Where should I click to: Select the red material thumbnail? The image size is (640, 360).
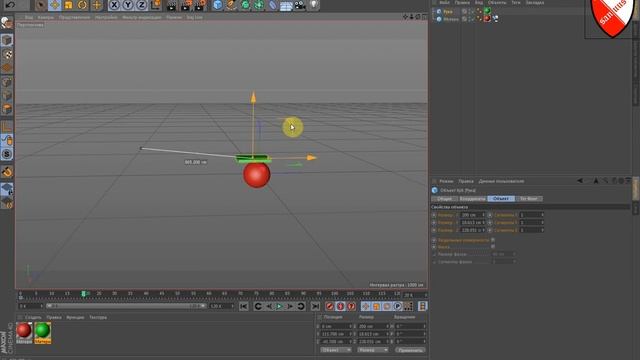tap(24, 333)
